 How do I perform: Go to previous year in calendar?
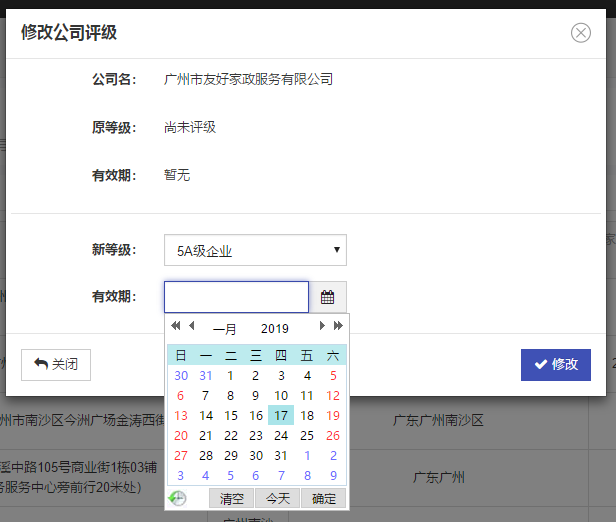click(176, 326)
